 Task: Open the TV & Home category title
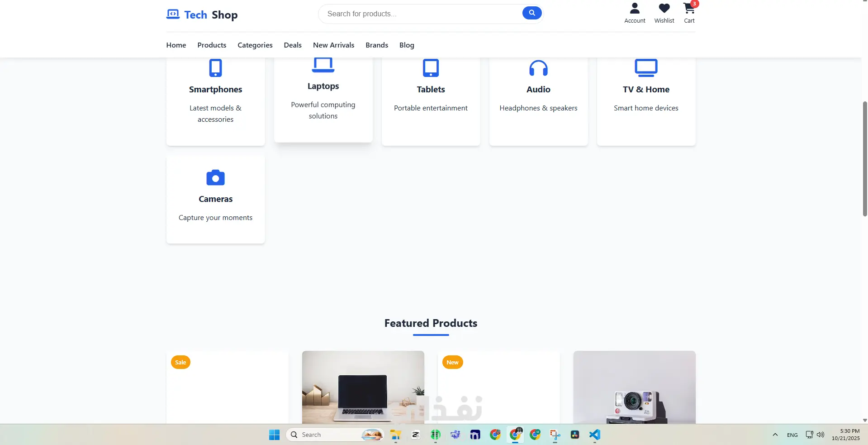(x=646, y=89)
